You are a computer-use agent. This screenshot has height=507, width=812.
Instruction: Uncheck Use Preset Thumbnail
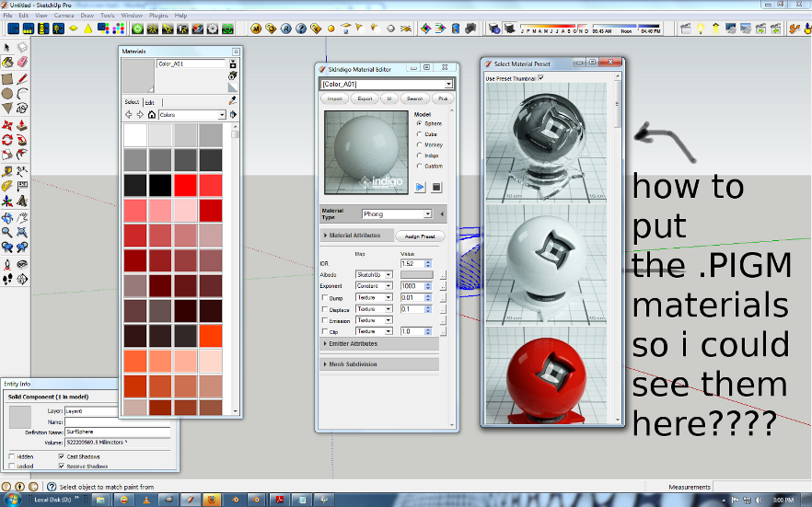click(540, 78)
